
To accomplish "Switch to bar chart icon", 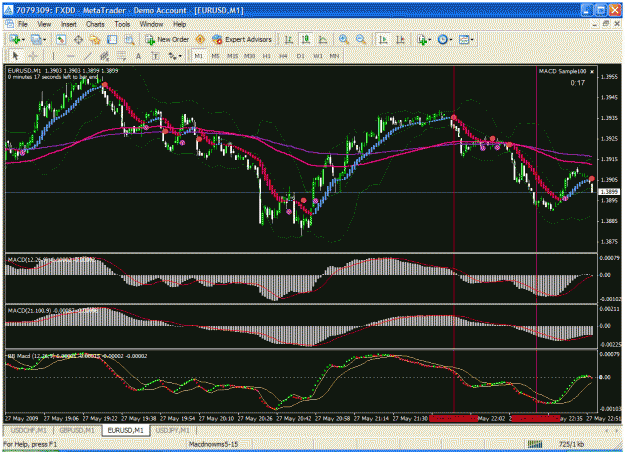I will [288, 39].
